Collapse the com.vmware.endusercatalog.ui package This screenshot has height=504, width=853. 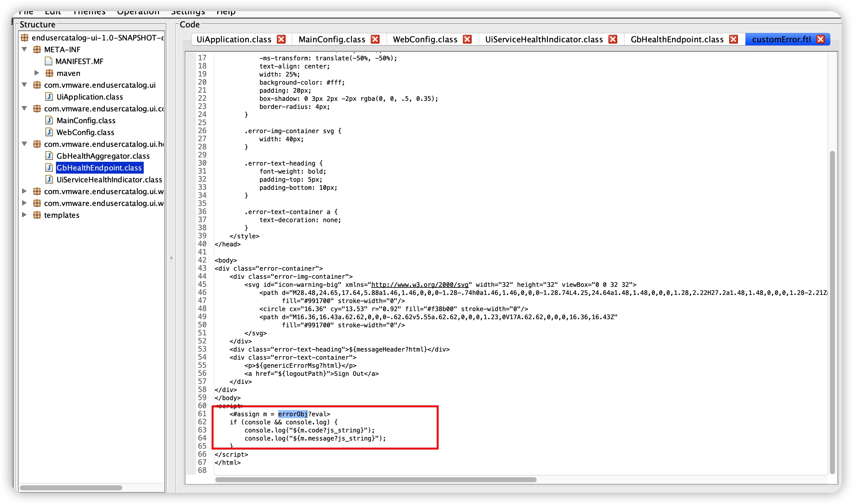[25, 85]
